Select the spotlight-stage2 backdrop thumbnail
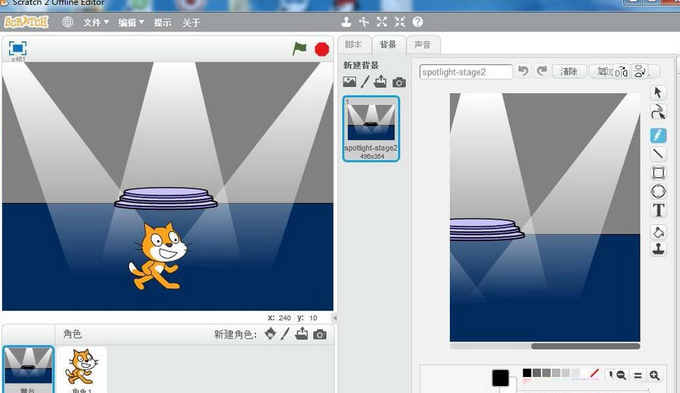The width and height of the screenshot is (680, 393). [371, 128]
